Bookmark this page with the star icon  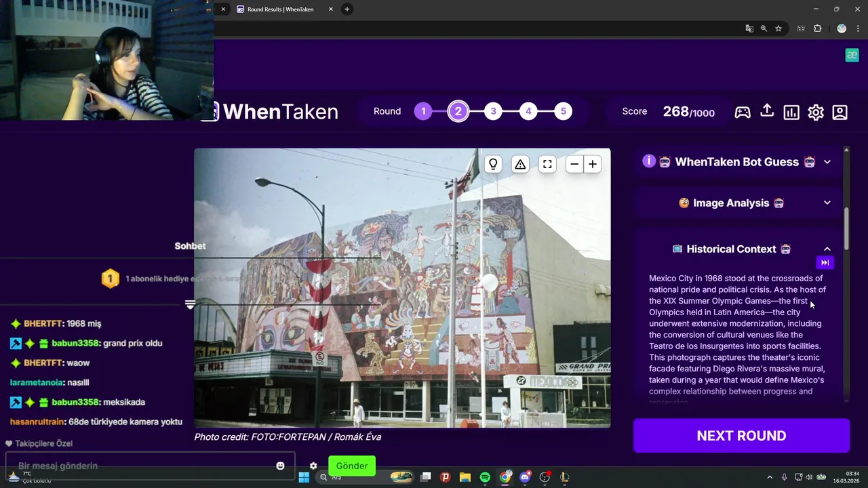tap(778, 28)
